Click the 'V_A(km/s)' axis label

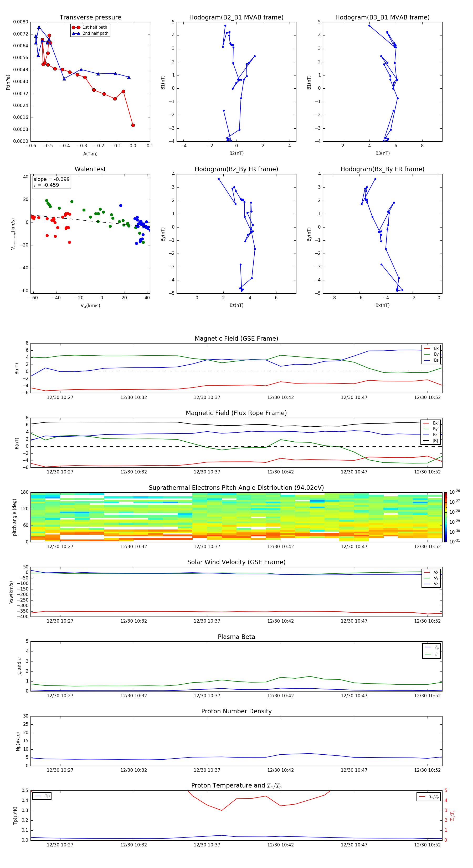90,306
